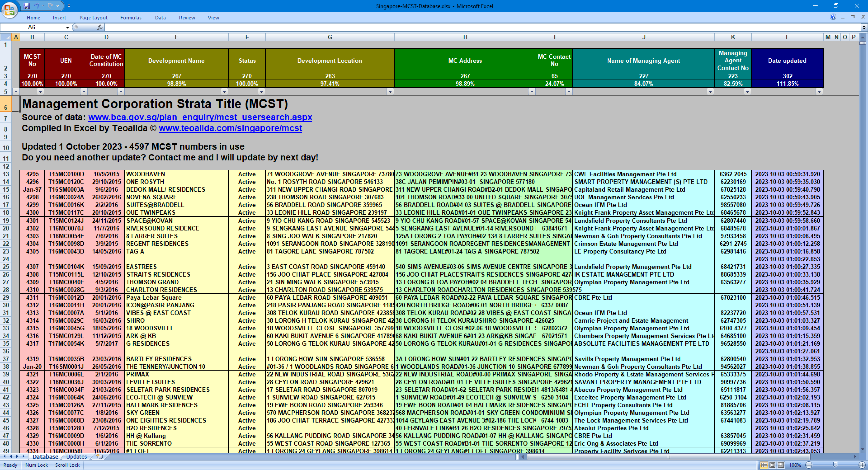The height and width of the screenshot is (470, 868).
Task: Open filter dropdown for Name of Managing Agent
Action: [710, 91]
